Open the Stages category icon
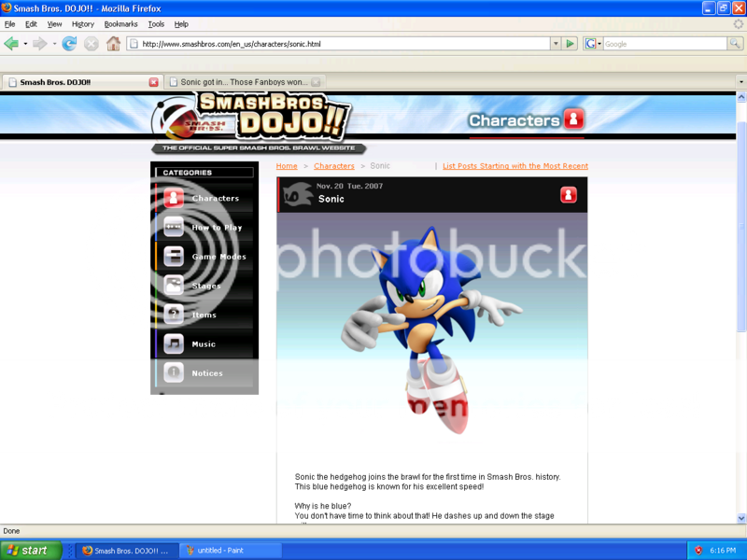The image size is (747, 560). pyautogui.click(x=174, y=286)
